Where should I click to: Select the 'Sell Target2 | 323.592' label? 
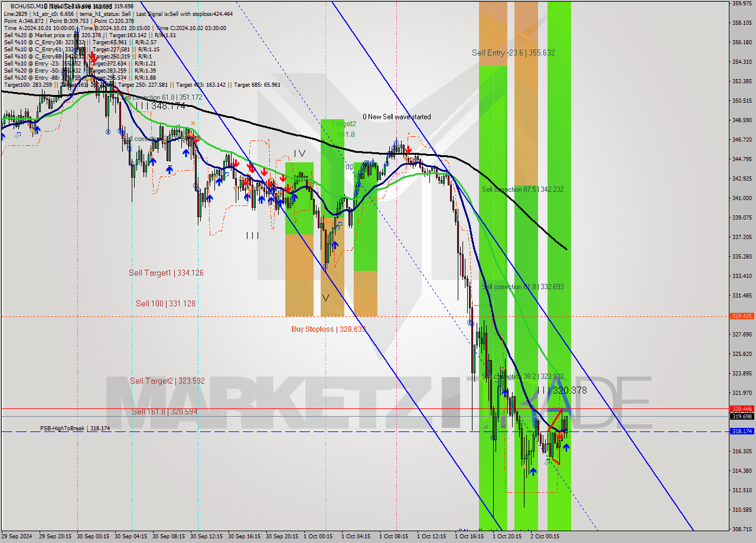[x=167, y=381]
